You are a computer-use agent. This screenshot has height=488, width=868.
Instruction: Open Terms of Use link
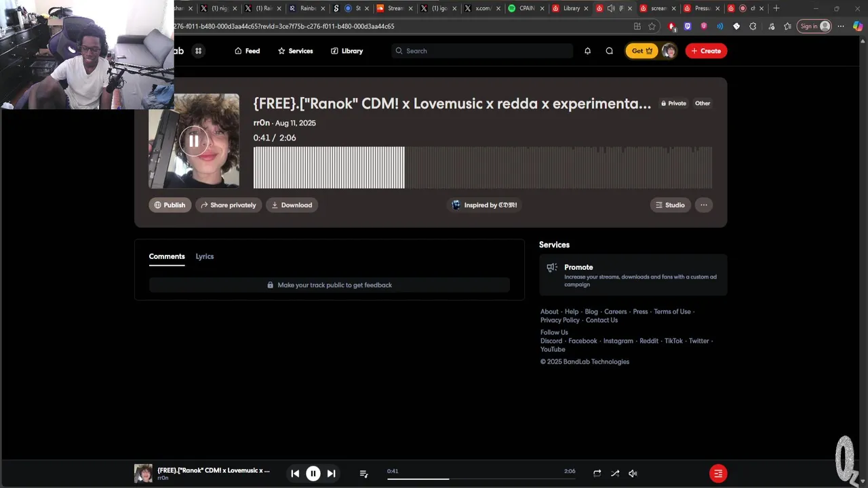672,312
